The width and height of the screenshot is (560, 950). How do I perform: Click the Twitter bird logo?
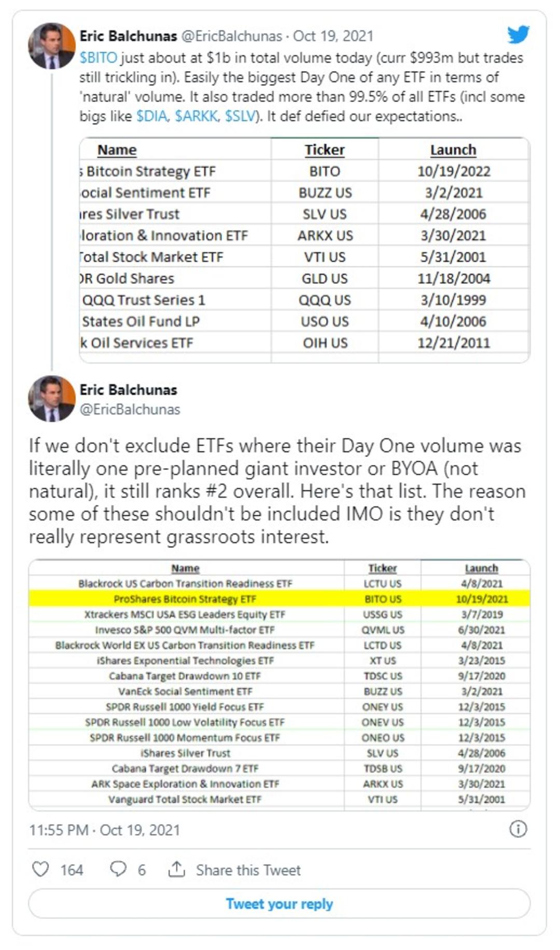[519, 35]
